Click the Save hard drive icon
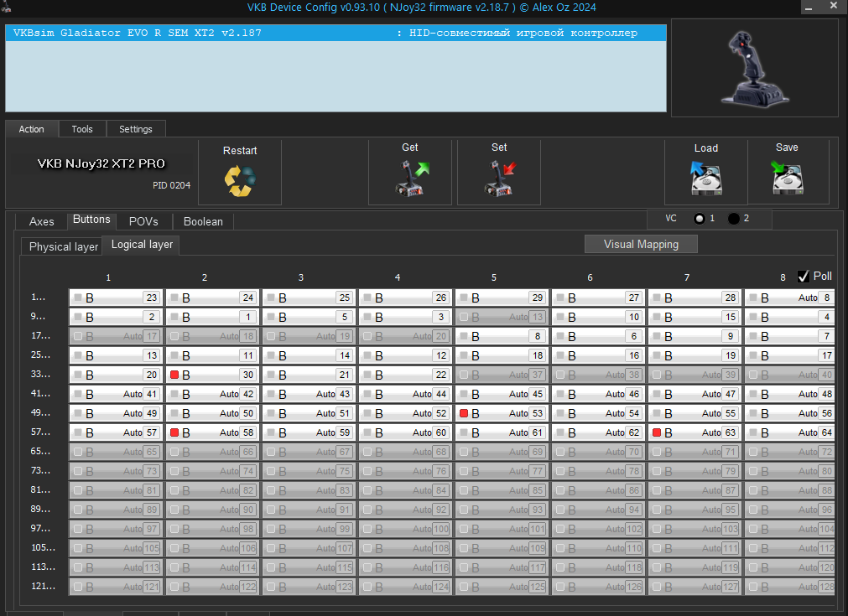This screenshot has height=616, width=848. (x=787, y=177)
